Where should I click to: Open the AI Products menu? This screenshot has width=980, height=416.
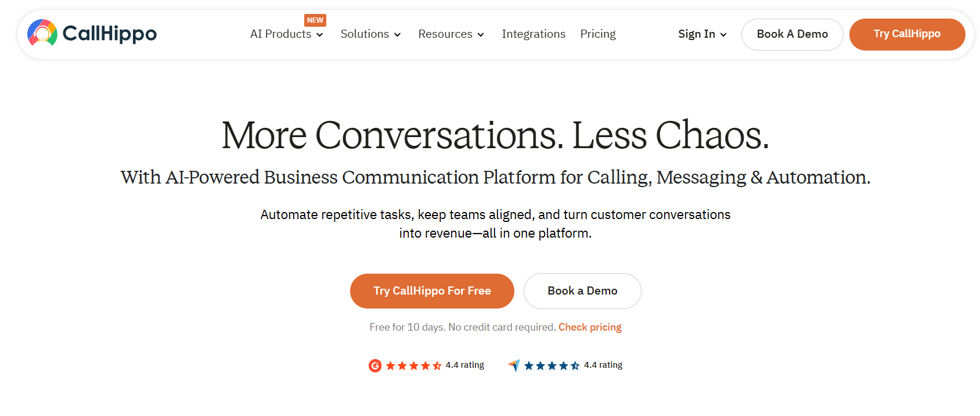coord(280,34)
